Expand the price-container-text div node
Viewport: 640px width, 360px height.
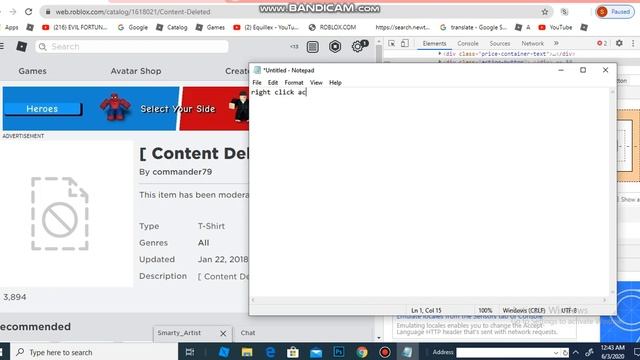coord(440,54)
